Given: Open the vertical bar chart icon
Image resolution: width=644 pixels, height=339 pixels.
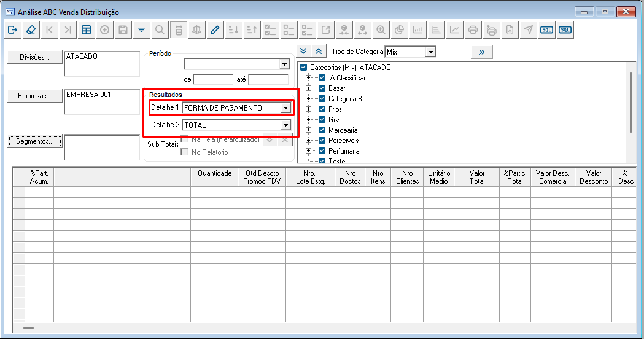Looking at the screenshot, I should pos(417,30).
